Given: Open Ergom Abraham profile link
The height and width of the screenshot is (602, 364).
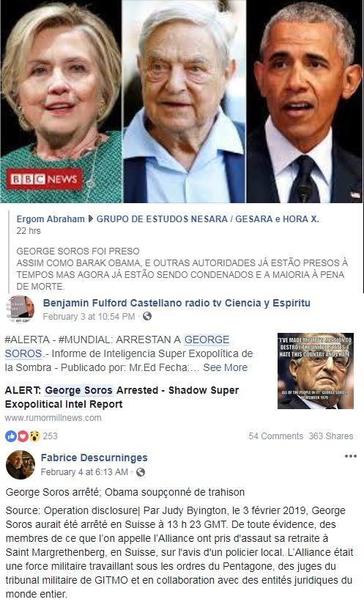Looking at the screenshot, I should [x=51, y=219].
